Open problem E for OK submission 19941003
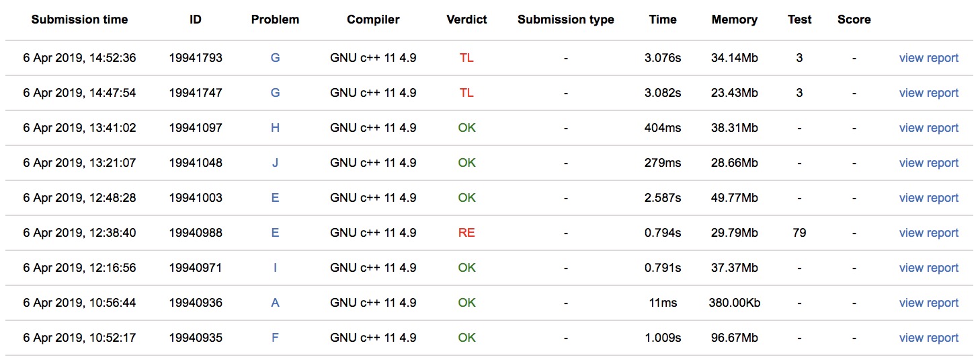980x362 pixels. 275,198
